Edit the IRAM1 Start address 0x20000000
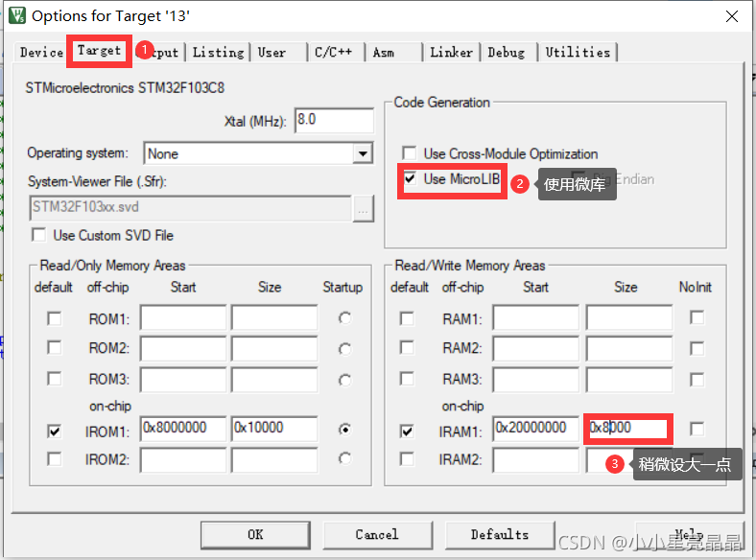Screen dimensions: 756x560 click(535, 429)
